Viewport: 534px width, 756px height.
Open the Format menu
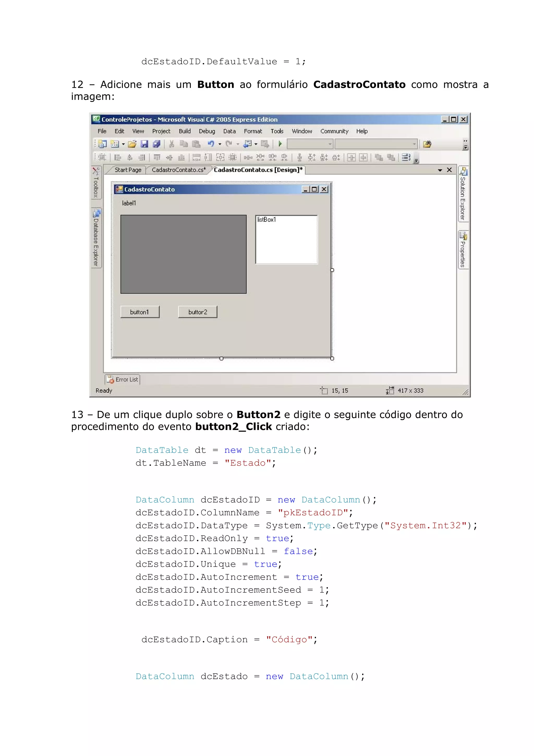pyautogui.click(x=253, y=131)
